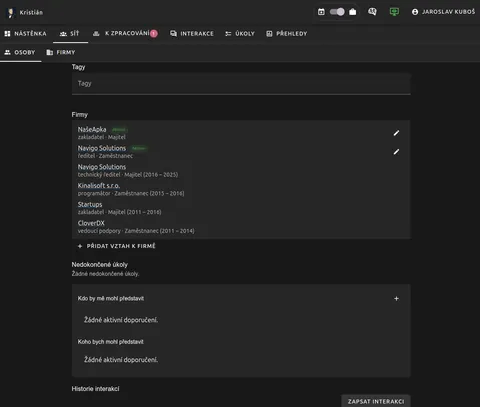Click the calendar icon beside the toggle
Screen dimensions: 480x407
(321, 12)
